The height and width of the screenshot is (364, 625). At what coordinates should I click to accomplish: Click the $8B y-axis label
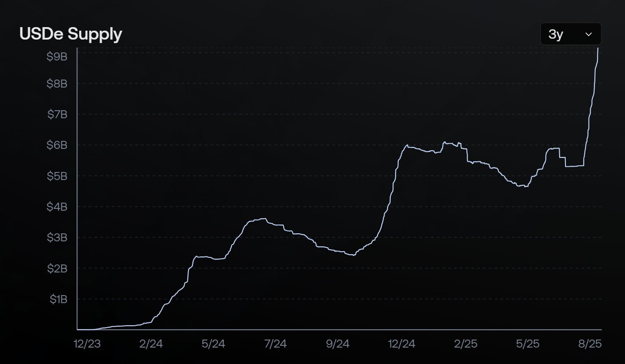click(57, 83)
